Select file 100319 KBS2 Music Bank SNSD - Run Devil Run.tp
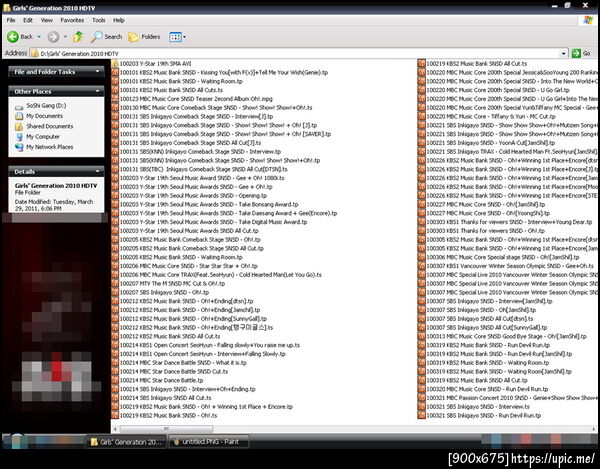This screenshot has width=600, height=469. click(484, 345)
